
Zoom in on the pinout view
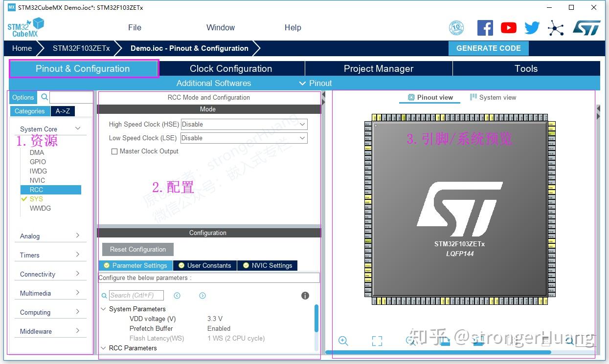343,341
